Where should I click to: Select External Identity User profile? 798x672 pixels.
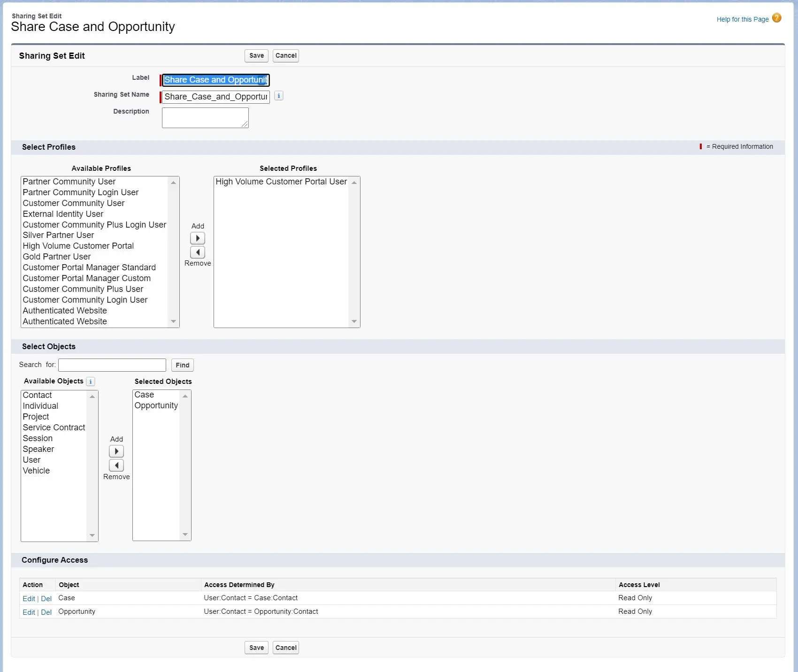click(x=94, y=214)
